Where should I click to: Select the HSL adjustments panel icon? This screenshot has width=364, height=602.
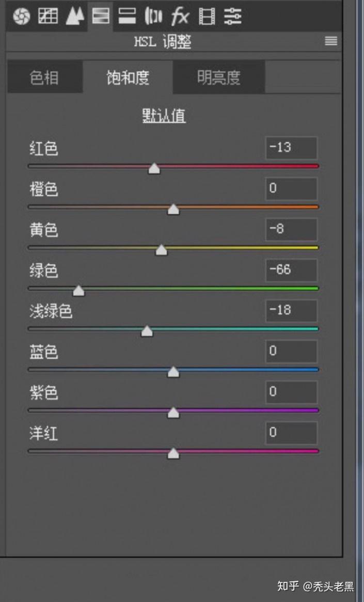(x=101, y=17)
